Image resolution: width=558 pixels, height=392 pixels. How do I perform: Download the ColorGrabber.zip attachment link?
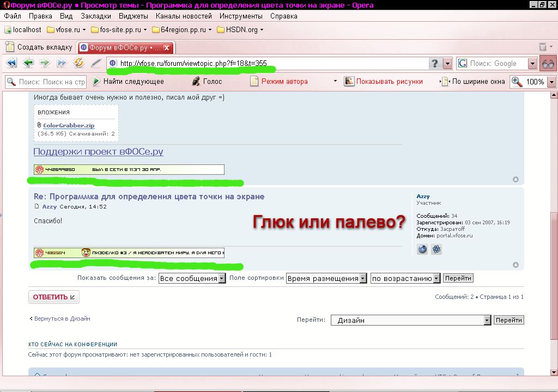69,125
